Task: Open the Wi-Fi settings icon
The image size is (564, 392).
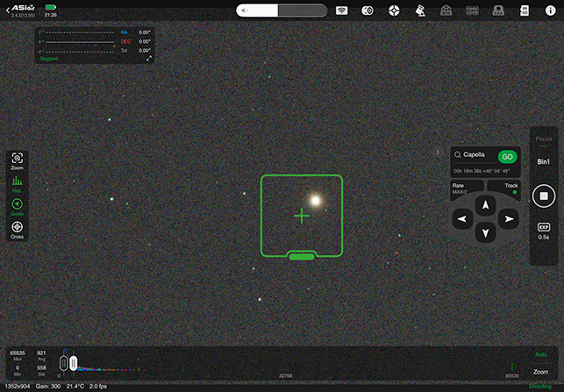Action: (342, 11)
